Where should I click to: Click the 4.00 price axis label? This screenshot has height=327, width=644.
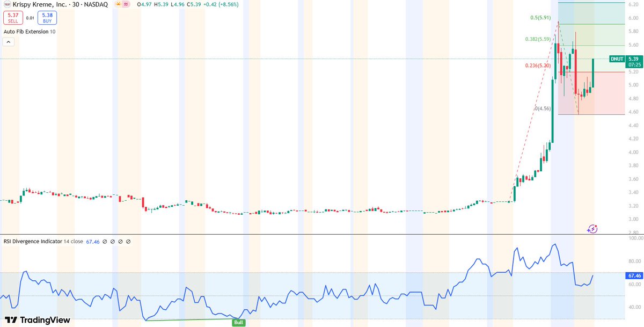coord(633,152)
